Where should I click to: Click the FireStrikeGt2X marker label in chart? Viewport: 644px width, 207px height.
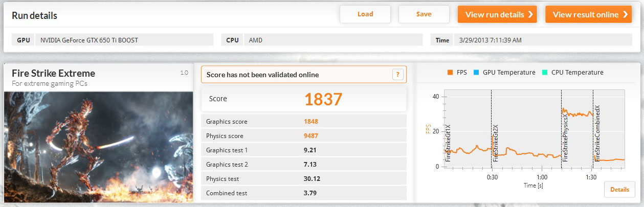coord(496,143)
